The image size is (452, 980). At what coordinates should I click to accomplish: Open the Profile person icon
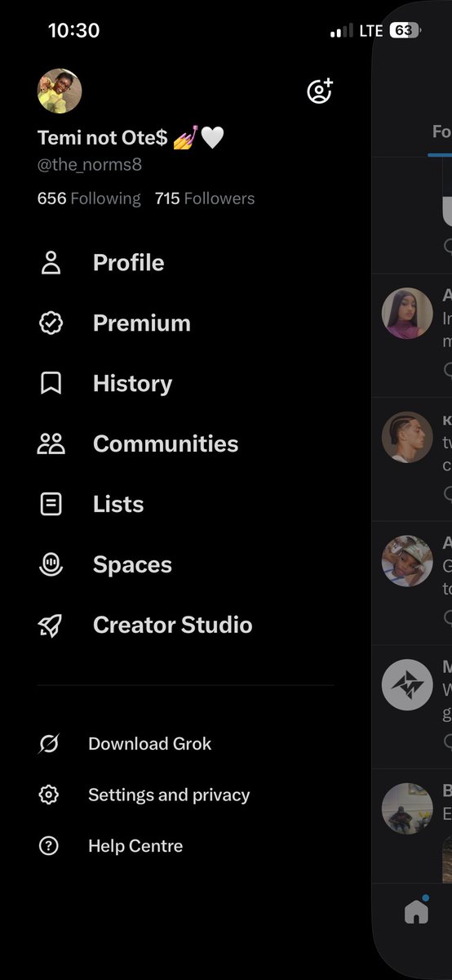[51, 263]
